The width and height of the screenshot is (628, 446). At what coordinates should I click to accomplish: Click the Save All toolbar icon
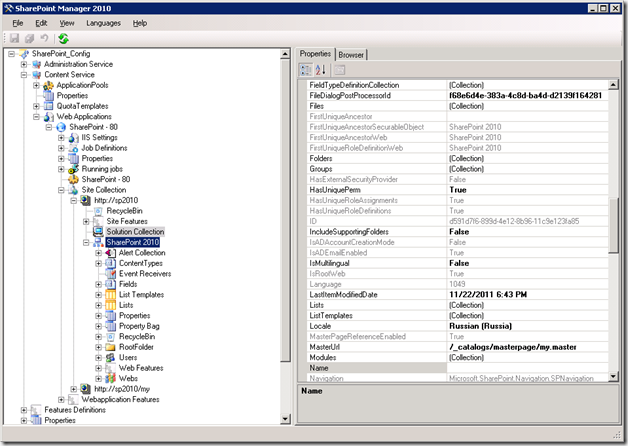point(29,38)
